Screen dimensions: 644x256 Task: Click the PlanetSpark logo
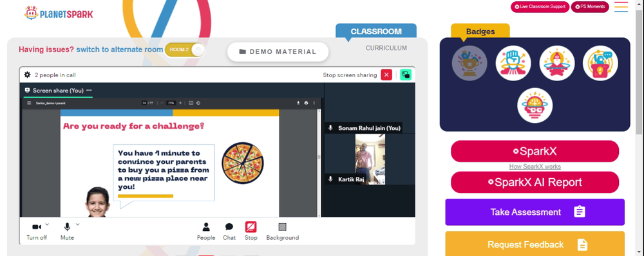[59, 14]
